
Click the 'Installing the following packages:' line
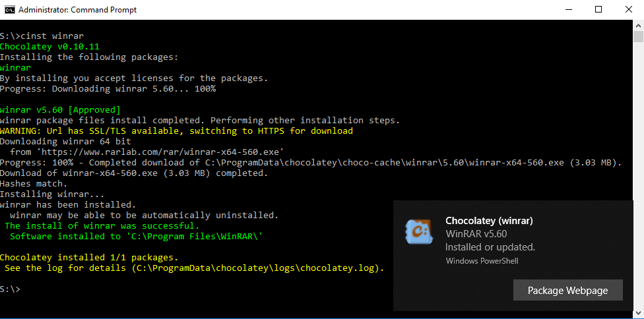tap(89, 57)
